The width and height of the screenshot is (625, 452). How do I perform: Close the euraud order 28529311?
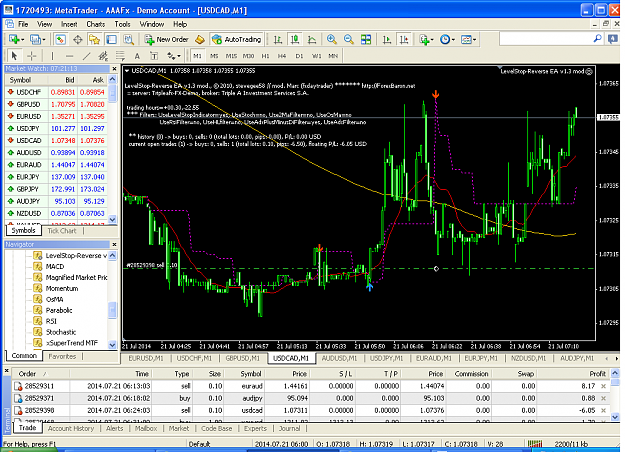pos(603,386)
